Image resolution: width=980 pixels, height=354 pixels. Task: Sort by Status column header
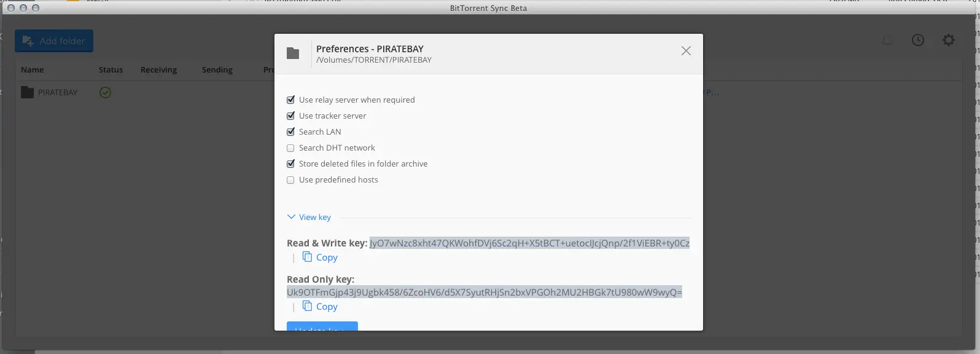coord(111,69)
